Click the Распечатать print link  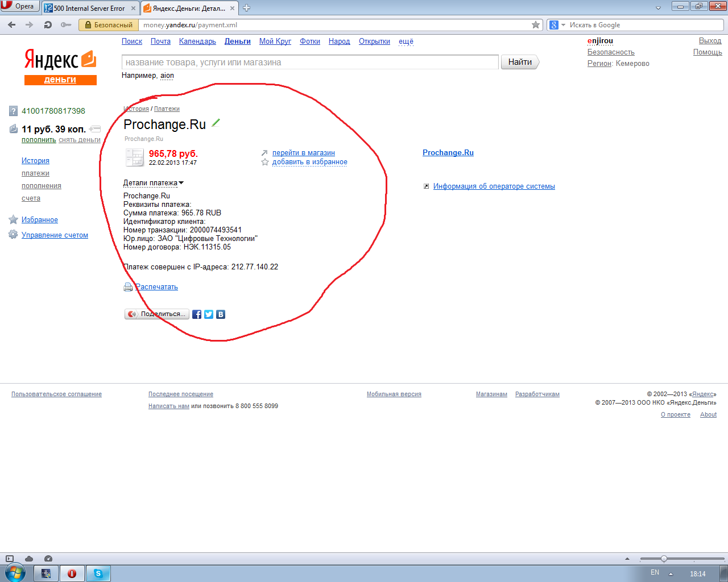click(156, 287)
